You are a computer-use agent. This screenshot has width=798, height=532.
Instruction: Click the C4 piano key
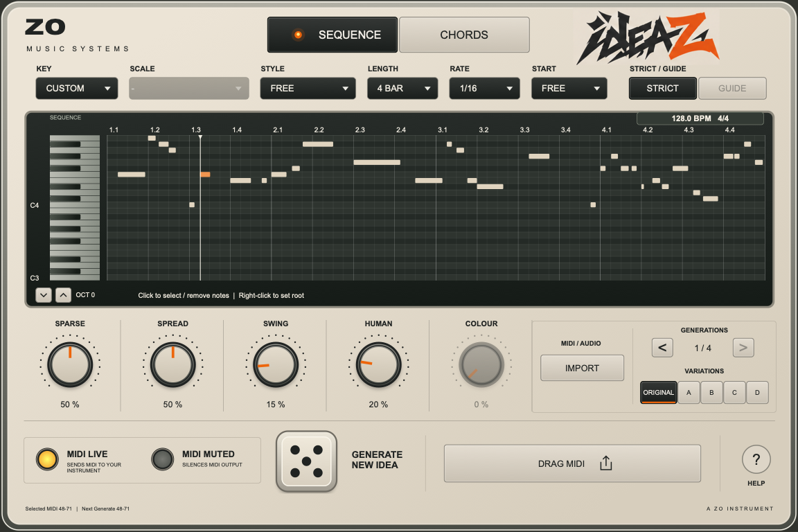tap(75, 205)
